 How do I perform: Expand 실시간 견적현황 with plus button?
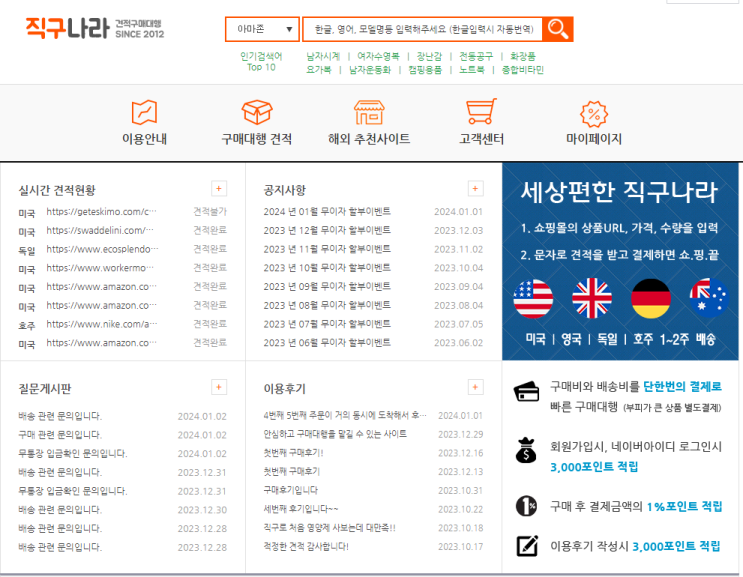coord(219,189)
